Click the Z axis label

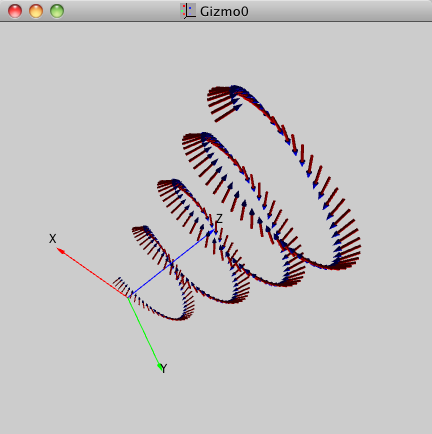(x=219, y=219)
